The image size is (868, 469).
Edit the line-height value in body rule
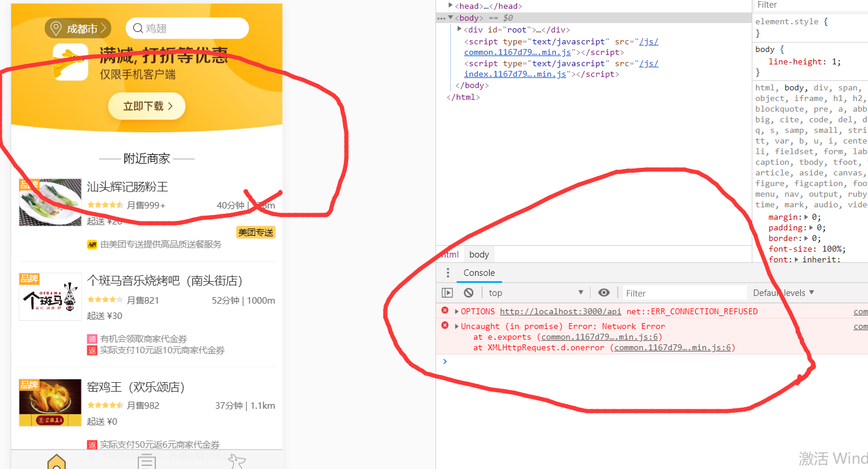pos(834,61)
